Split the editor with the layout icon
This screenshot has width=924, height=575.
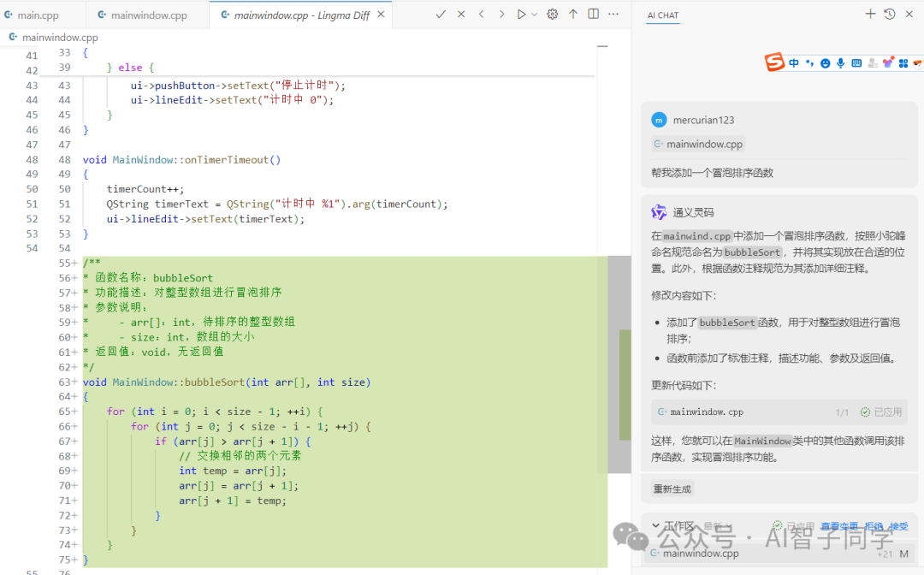(x=594, y=15)
